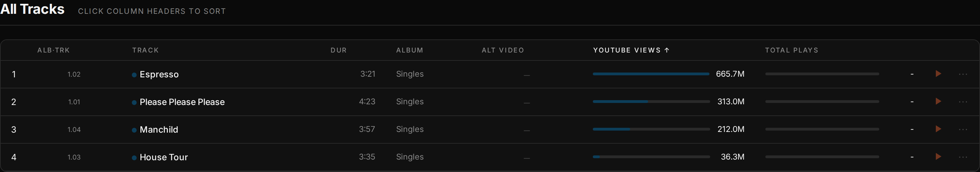The height and width of the screenshot is (172, 980).
Task: Click the Singles album of Please Please Please
Action: [410, 102]
